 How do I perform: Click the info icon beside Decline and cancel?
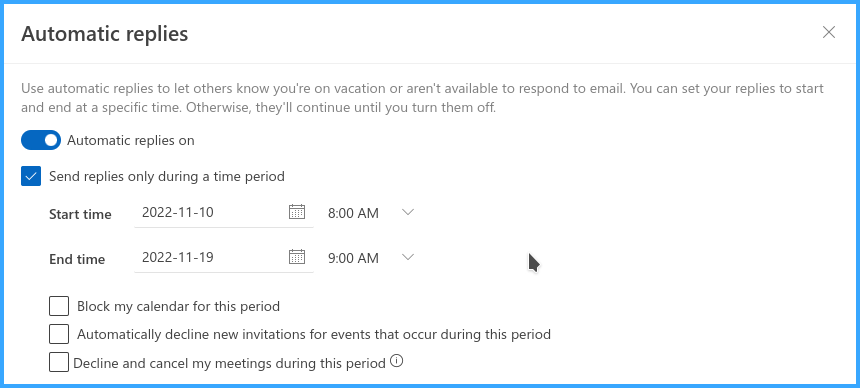coord(397,361)
